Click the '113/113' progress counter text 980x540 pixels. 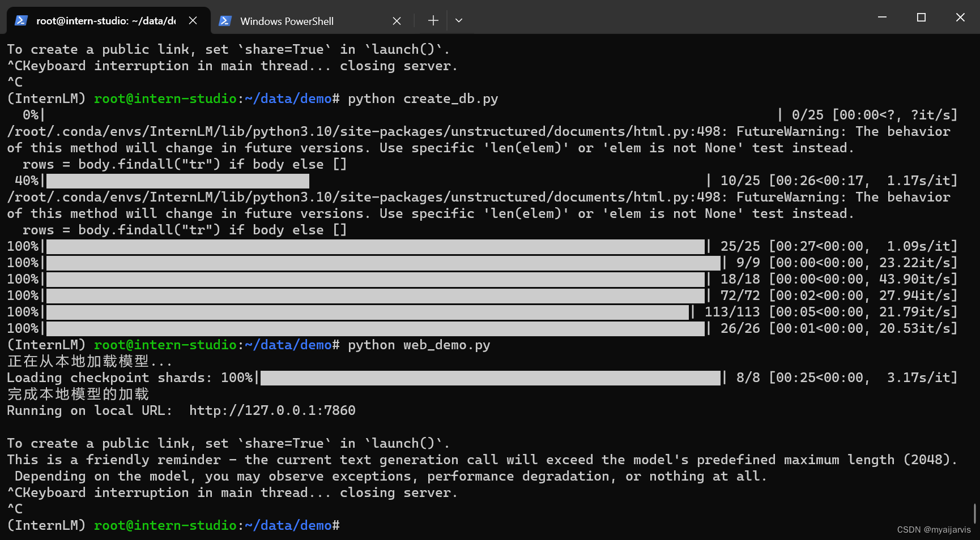point(732,312)
